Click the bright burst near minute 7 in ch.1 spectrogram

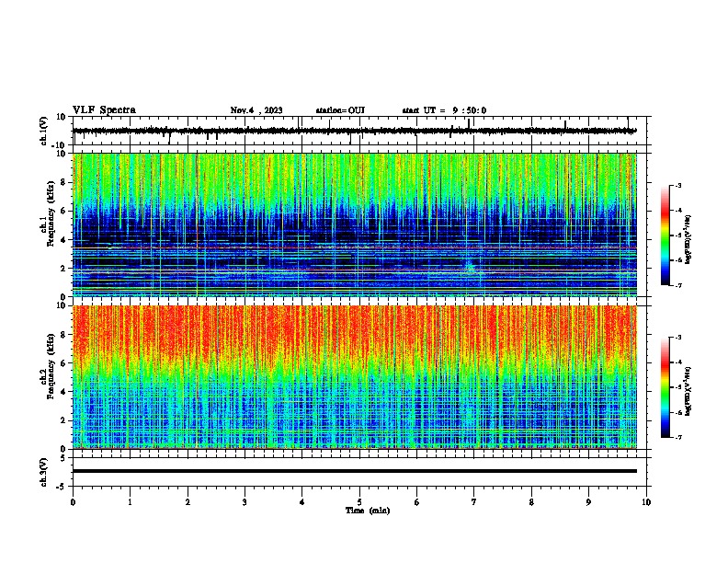coord(470,268)
